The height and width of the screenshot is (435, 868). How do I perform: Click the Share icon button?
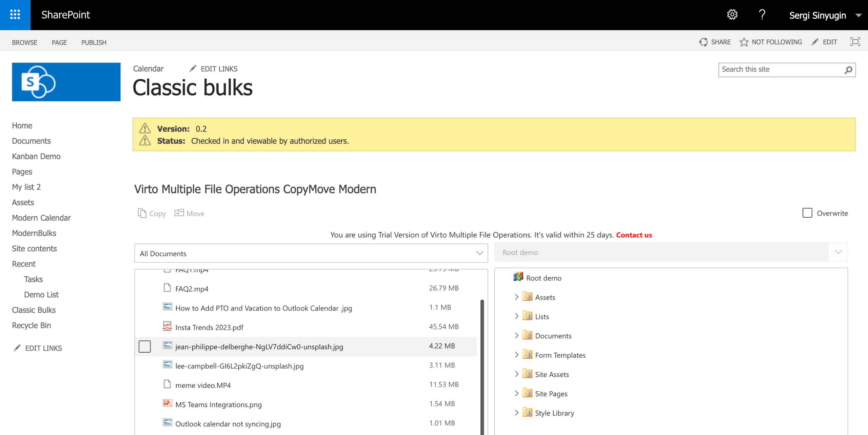coord(703,42)
